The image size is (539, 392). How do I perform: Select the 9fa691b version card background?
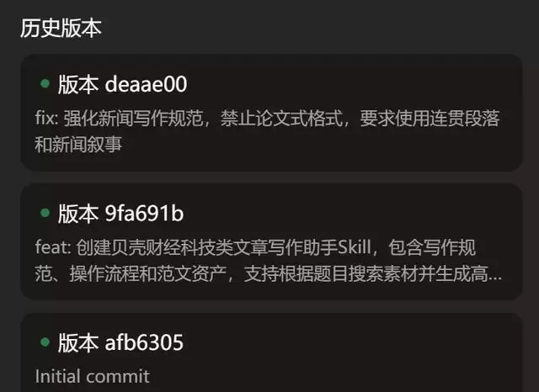[271, 241]
